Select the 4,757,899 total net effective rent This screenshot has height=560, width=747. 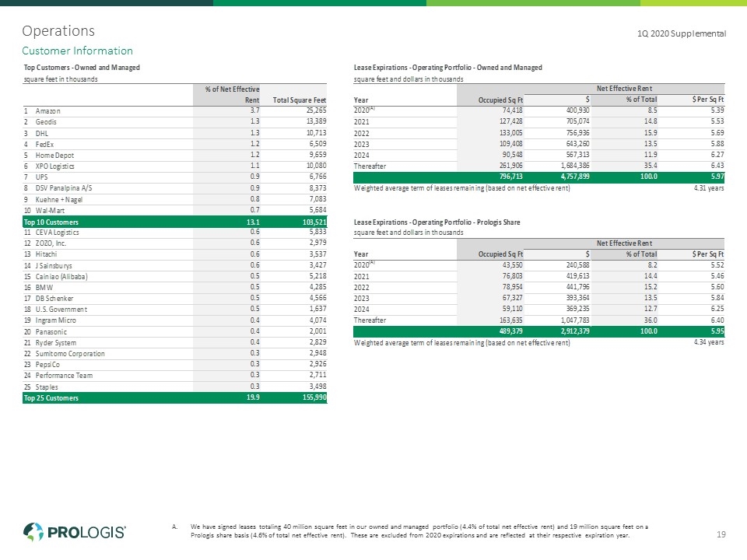click(x=575, y=177)
